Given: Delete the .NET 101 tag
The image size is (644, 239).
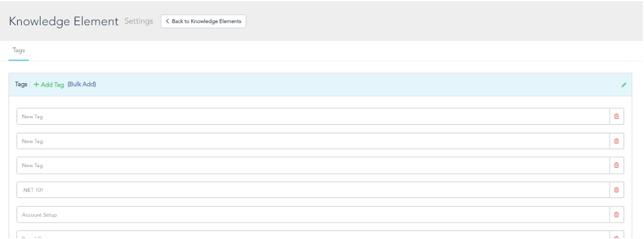Looking at the screenshot, I should click(x=616, y=190).
